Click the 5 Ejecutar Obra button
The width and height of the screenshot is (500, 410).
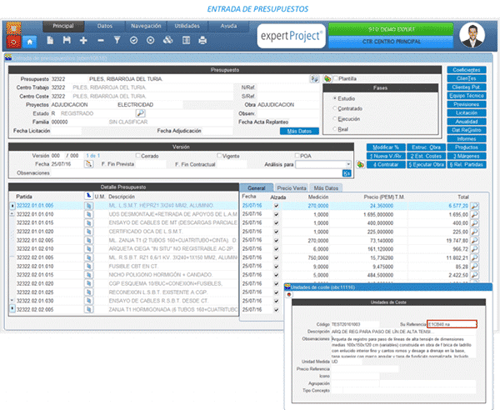pyautogui.click(x=426, y=165)
